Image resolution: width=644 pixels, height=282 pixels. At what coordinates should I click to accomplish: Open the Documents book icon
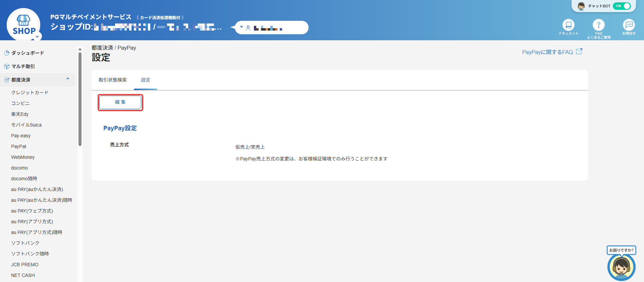pyautogui.click(x=569, y=25)
